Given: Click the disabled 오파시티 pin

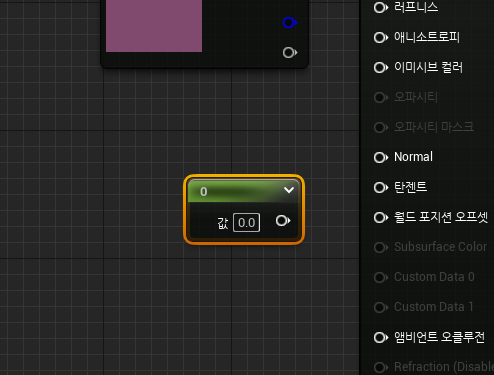Looking at the screenshot, I should (381, 97).
